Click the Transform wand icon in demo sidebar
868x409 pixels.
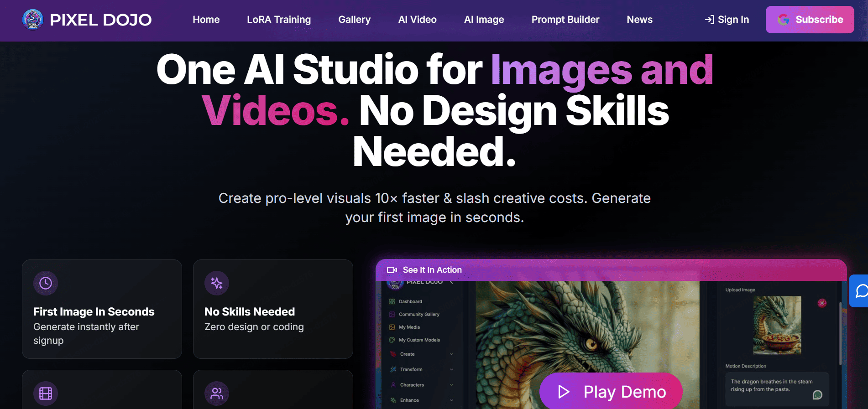point(393,369)
